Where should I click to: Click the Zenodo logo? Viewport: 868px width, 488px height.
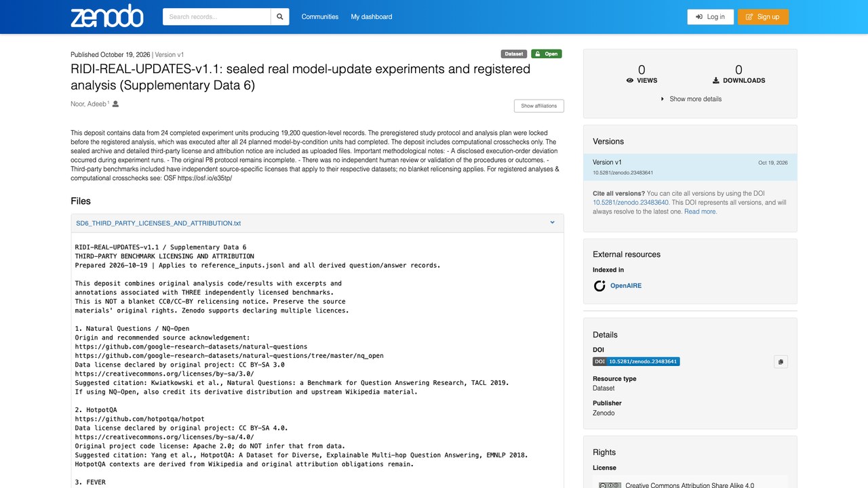pos(107,16)
